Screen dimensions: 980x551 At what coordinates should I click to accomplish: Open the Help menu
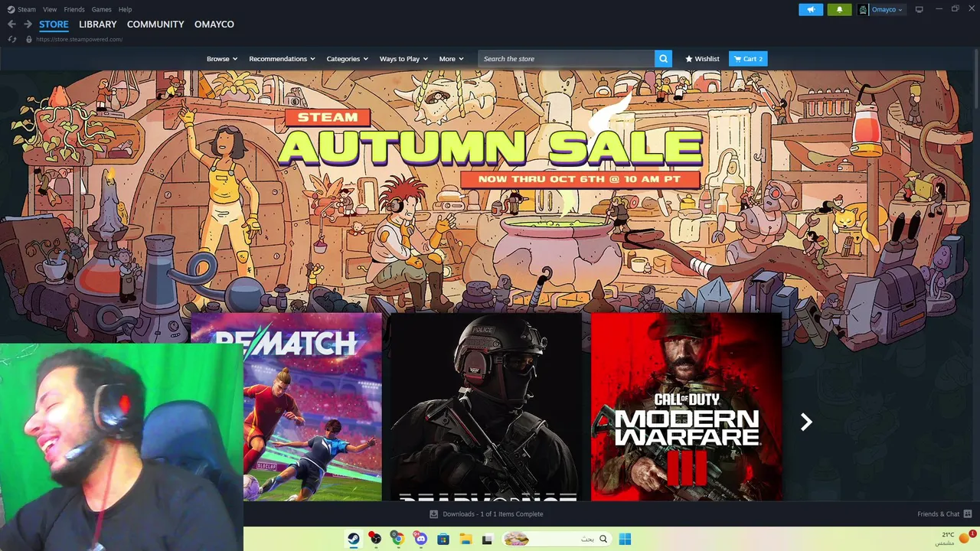tap(126, 9)
